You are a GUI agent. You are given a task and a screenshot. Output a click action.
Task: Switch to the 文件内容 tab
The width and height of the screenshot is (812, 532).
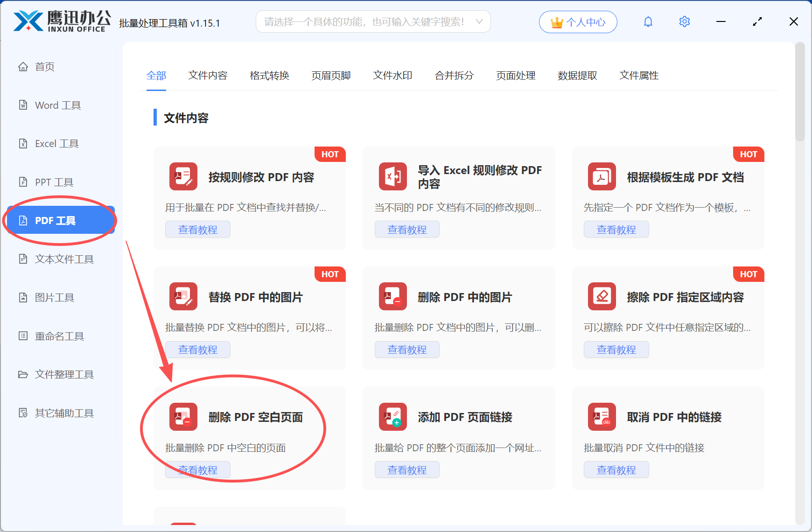pos(208,76)
